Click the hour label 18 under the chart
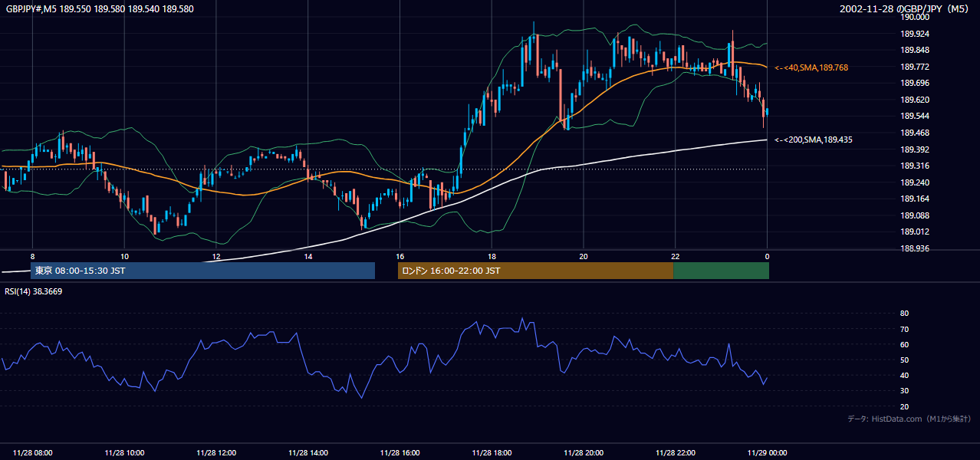Screen dimensions: 980x460 (492, 256)
